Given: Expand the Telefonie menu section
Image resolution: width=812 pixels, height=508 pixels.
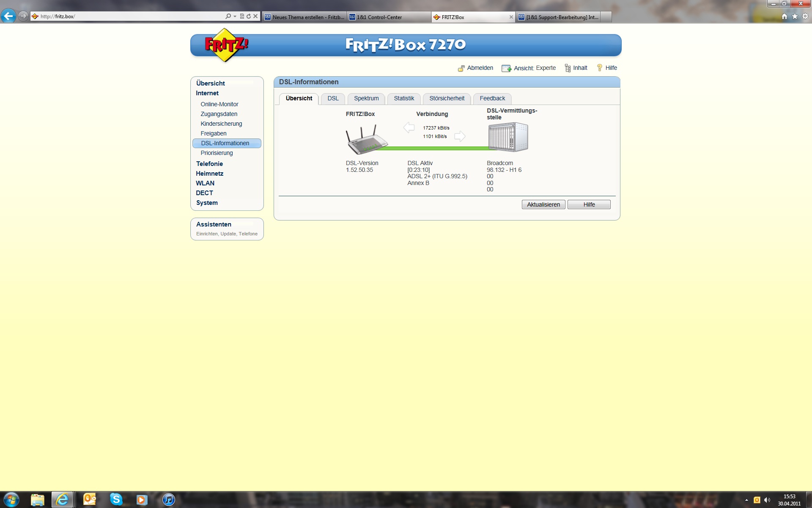Looking at the screenshot, I should tap(209, 164).
